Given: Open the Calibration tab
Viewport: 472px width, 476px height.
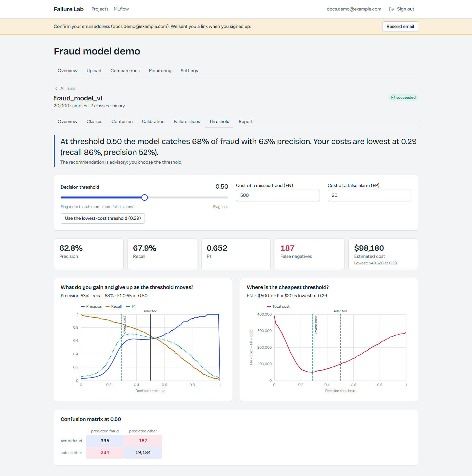Looking at the screenshot, I should click(153, 121).
